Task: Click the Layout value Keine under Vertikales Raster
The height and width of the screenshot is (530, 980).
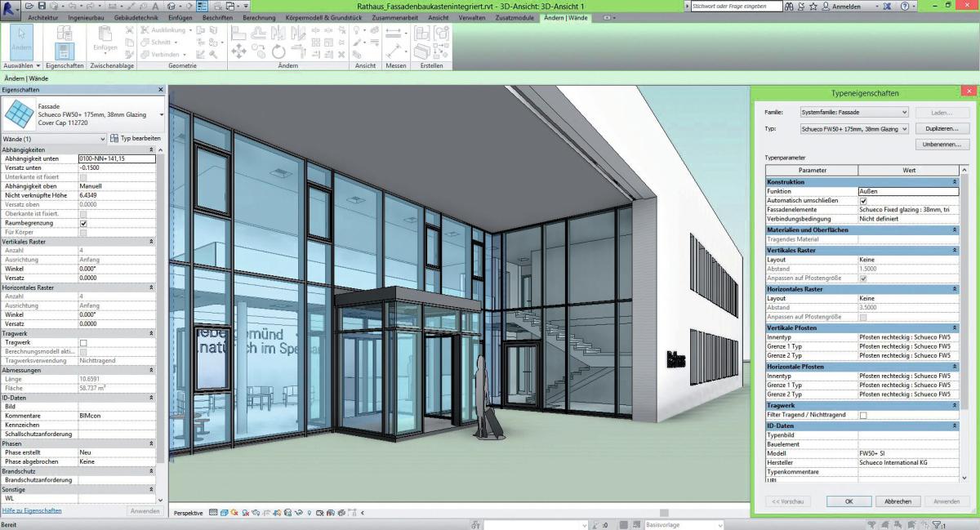Action: [x=908, y=260]
